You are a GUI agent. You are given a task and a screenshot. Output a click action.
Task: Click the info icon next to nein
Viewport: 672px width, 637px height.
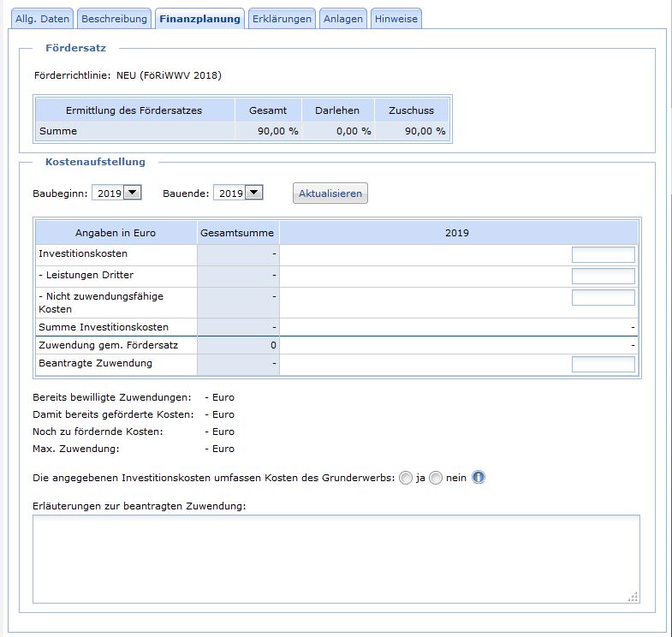pyautogui.click(x=479, y=477)
